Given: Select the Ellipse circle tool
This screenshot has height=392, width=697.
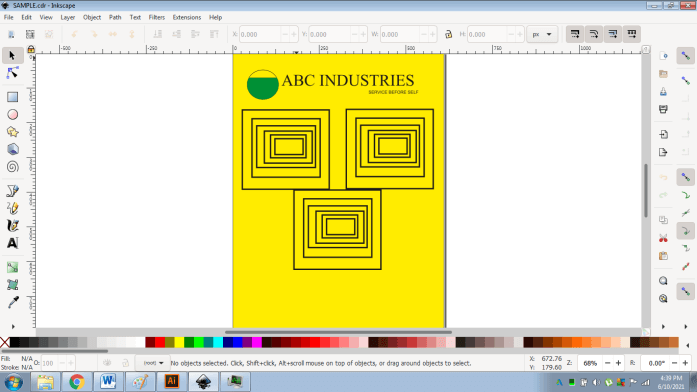Looking at the screenshot, I should tap(12, 114).
